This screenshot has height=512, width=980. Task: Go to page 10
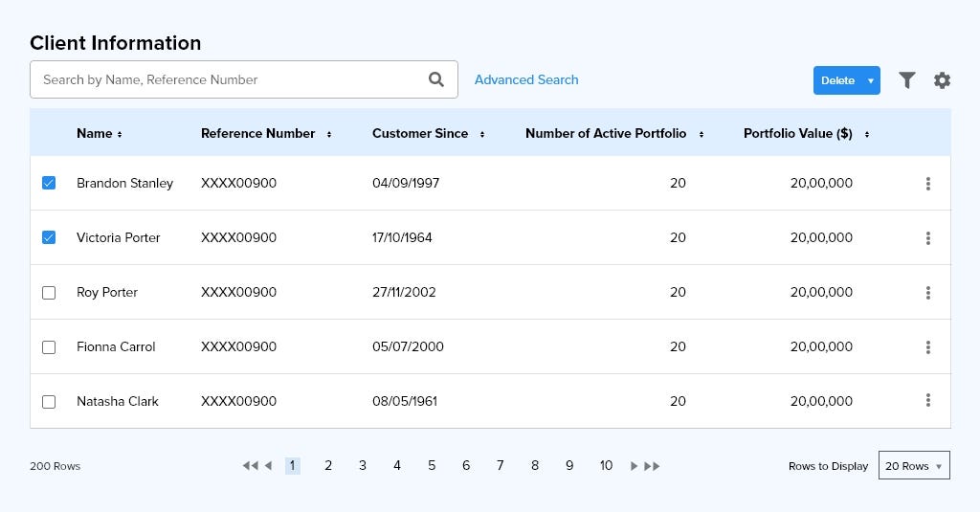click(x=606, y=465)
